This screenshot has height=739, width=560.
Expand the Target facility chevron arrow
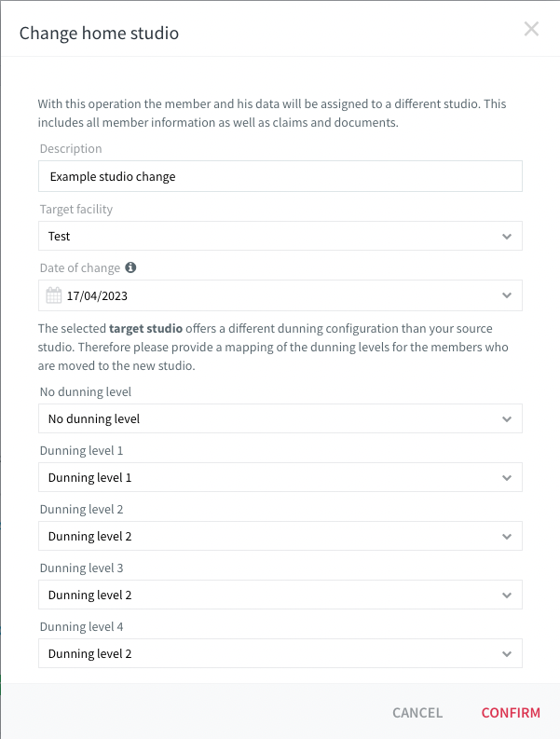point(507,236)
